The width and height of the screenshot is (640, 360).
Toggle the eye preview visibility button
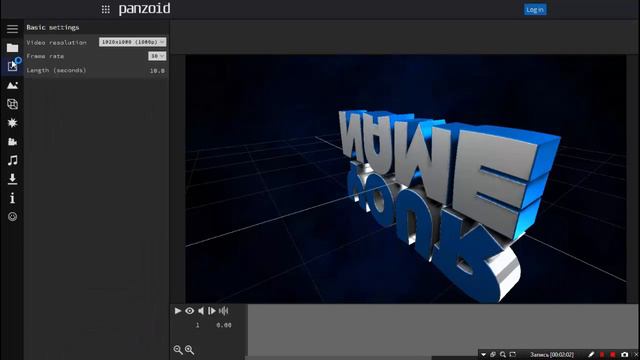pos(189,311)
